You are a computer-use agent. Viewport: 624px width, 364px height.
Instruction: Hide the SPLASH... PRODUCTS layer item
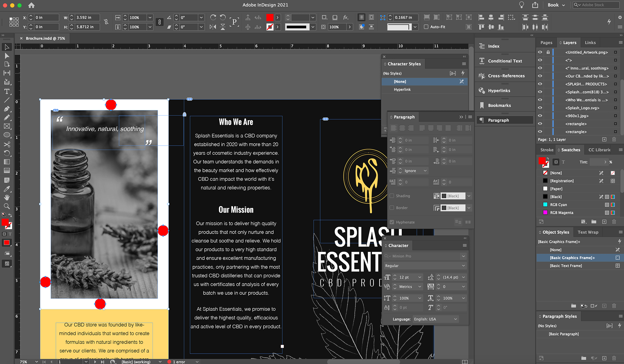[x=540, y=84]
